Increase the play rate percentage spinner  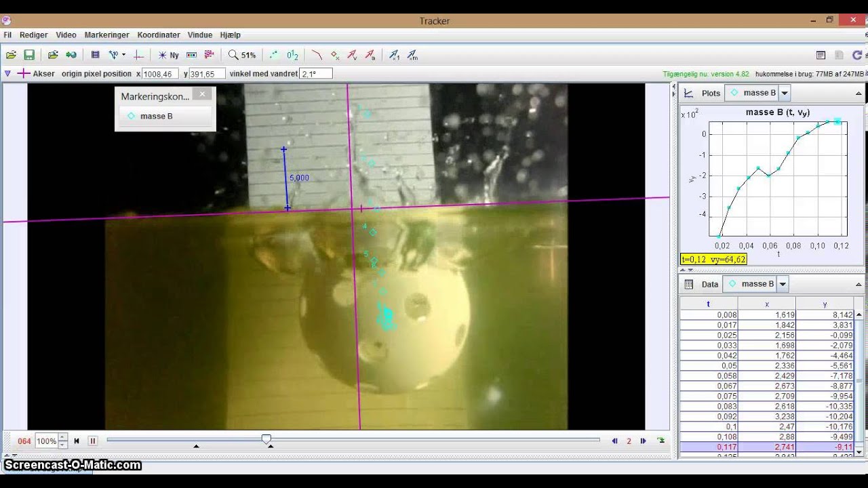pyautogui.click(x=63, y=438)
